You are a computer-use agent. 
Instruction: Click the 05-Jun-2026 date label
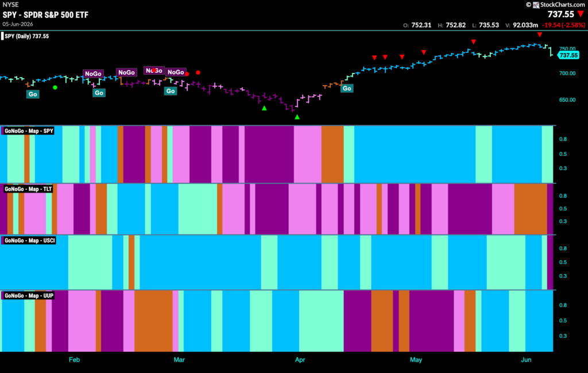click(18, 24)
